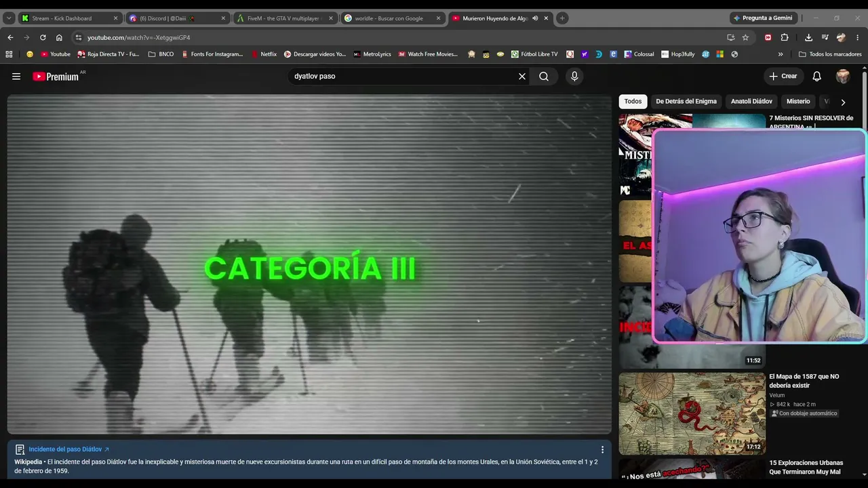Open Watch Free Movies bookmark
868x488 pixels.
(x=428, y=54)
